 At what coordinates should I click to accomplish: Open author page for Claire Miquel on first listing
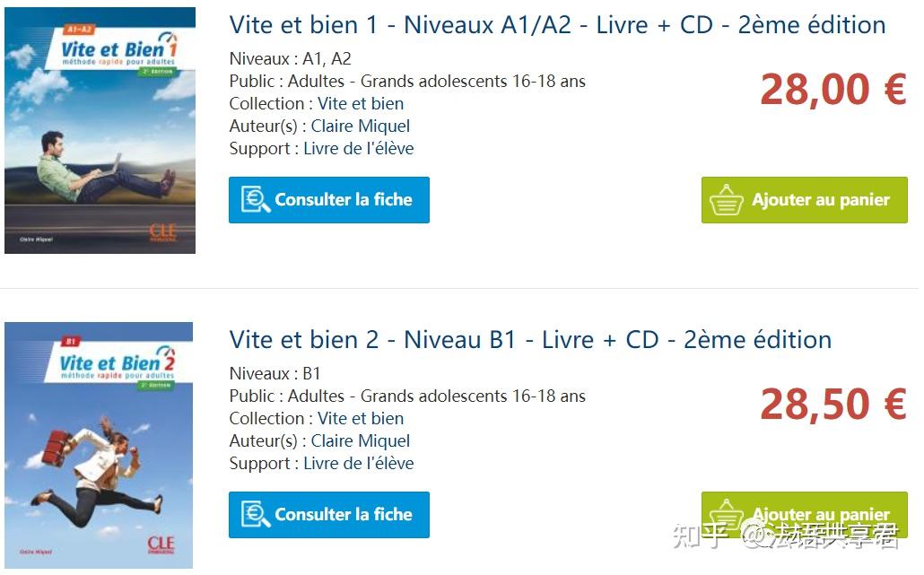[361, 126]
